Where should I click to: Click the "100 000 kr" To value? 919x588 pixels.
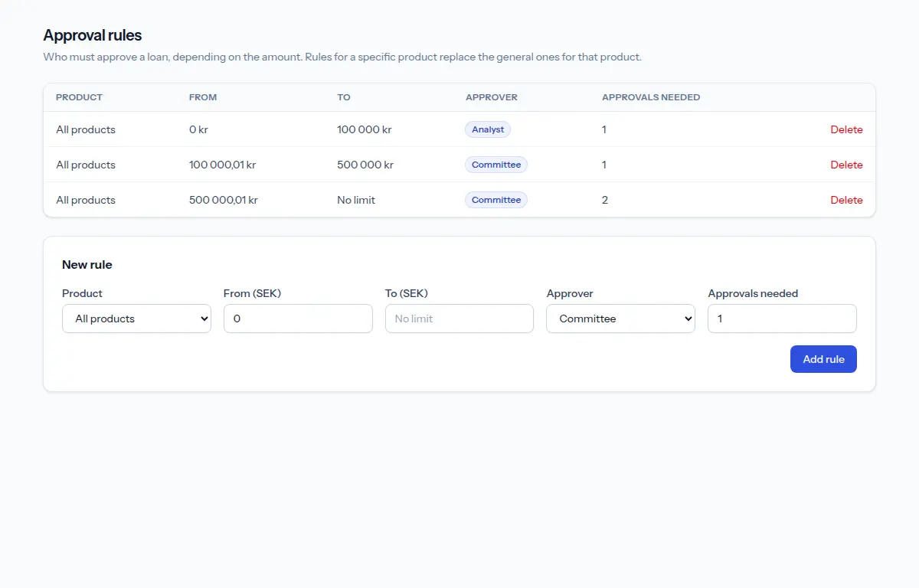click(365, 129)
